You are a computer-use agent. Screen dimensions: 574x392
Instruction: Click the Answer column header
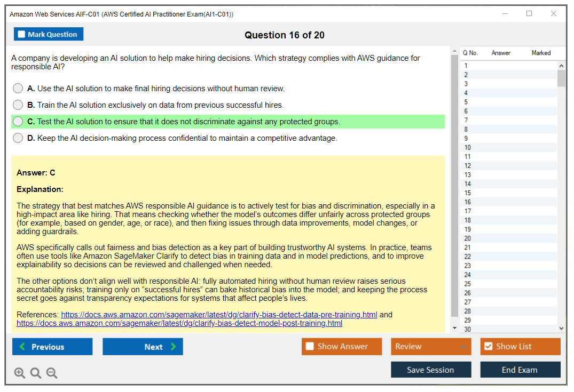coord(502,53)
